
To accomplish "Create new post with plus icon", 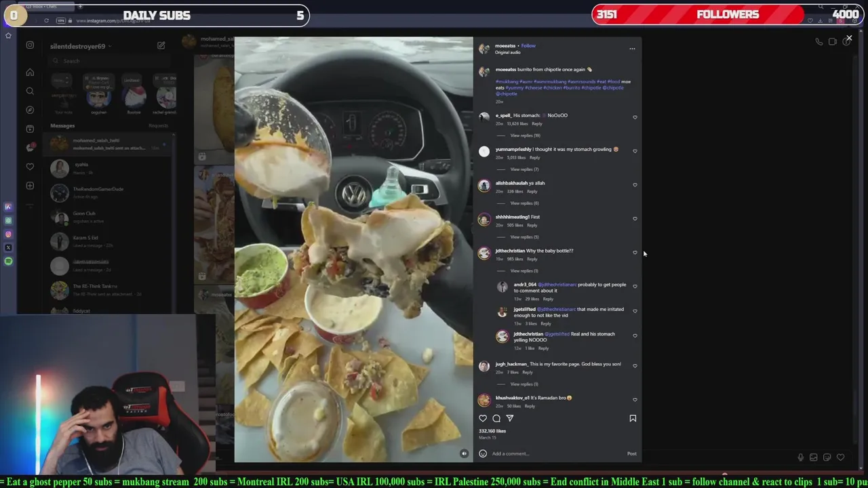I will pyautogui.click(x=30, y=186).
